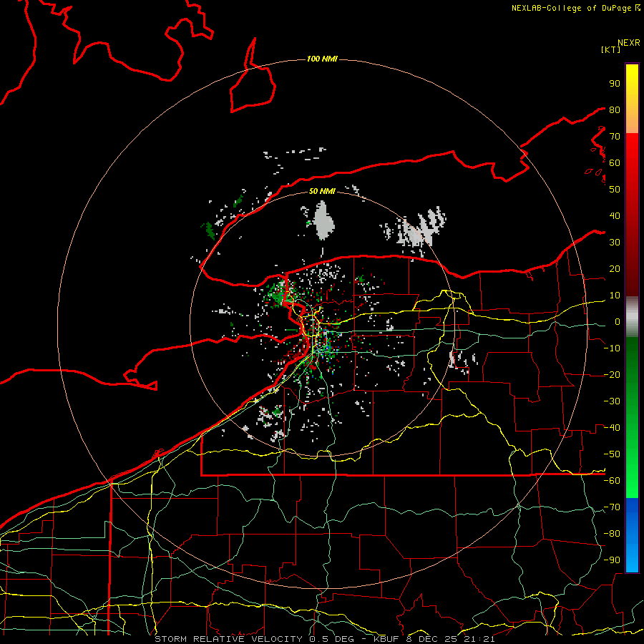Click the -70 knots scale value
The width and height of the screenshot is (644, 644).
coord(612,507)
